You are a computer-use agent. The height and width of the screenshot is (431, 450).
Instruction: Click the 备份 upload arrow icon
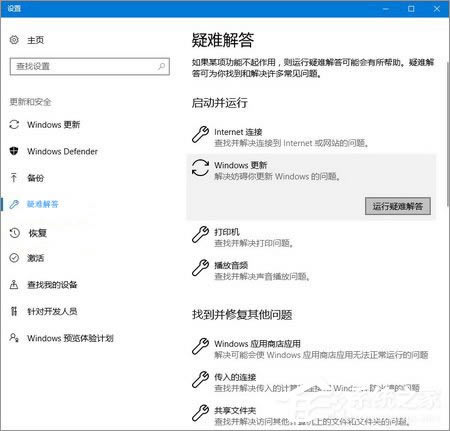coord(14,178)
